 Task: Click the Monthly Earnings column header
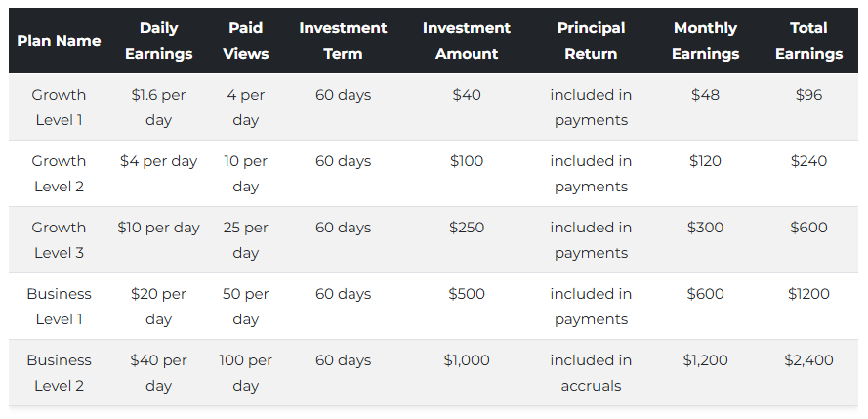tap(705, 41)
